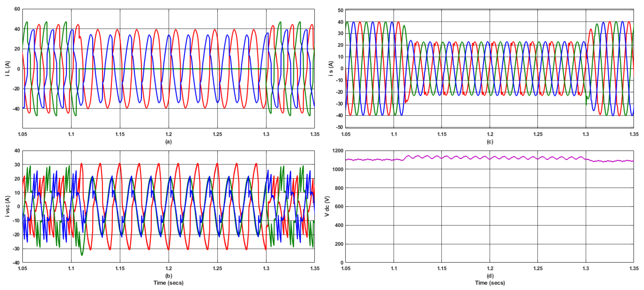Click the -50 tick on i s axis
644x290 pixels.
pos(339,127)
